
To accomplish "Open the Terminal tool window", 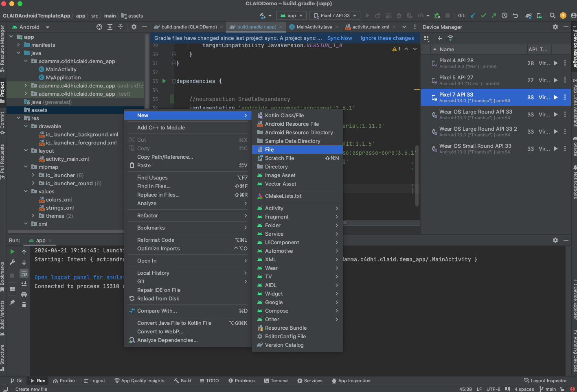I will pyautogui.click(x=276, y=381).
